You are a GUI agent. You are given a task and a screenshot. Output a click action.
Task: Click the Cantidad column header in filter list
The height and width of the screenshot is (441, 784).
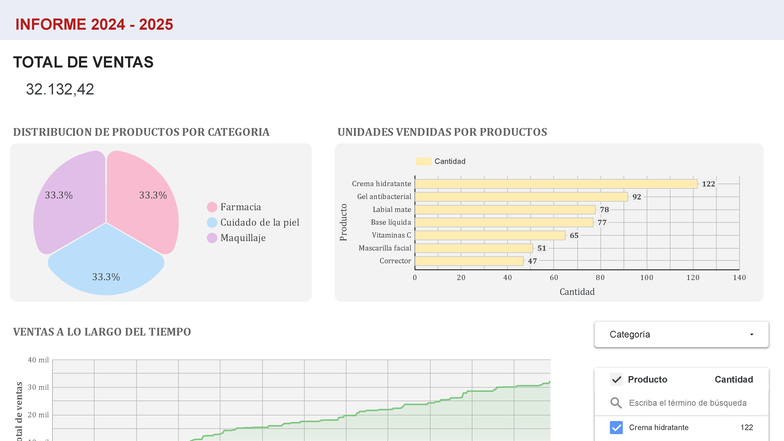click(x=733, y=379)
